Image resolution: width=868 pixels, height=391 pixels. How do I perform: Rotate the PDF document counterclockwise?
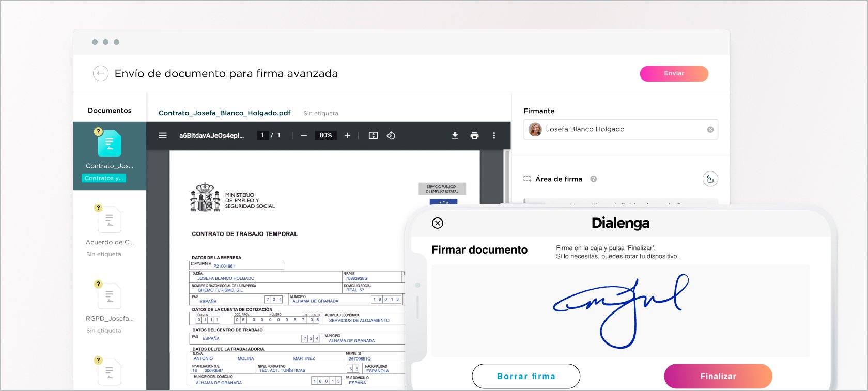[391, 135]
